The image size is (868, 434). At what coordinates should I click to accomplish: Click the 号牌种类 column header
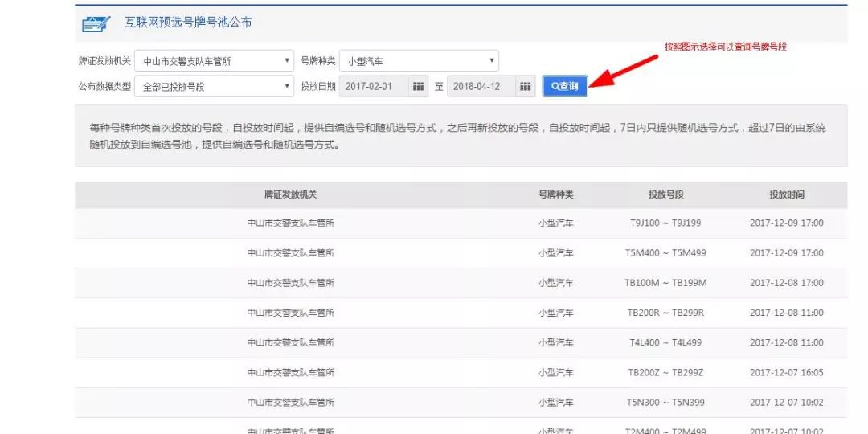(x=555, y=194)
